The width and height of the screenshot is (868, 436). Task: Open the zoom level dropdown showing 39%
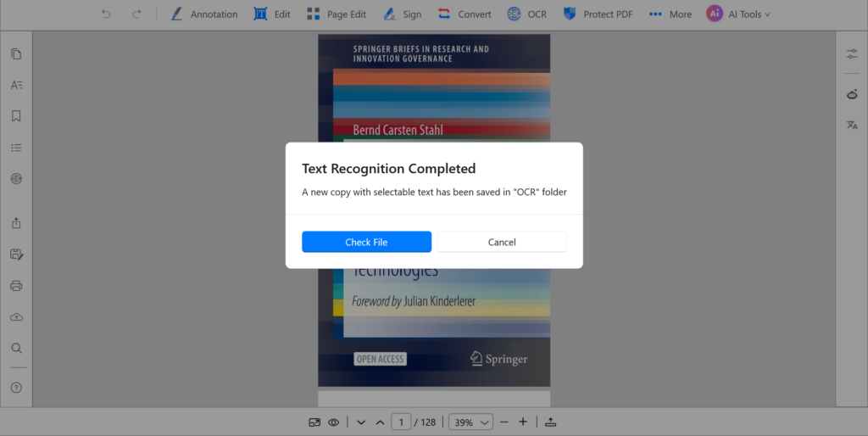[472, 422]
